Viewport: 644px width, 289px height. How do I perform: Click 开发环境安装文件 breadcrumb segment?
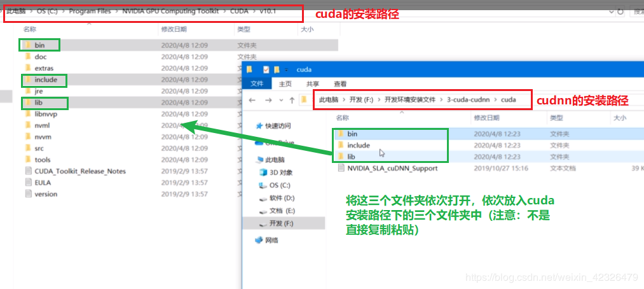coord(409,99)
